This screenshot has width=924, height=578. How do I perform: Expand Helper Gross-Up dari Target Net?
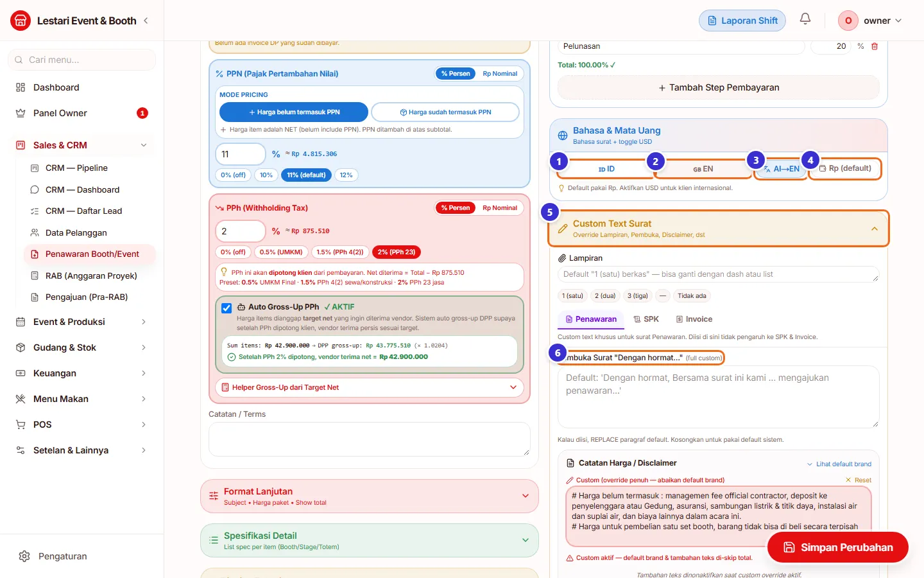pyautogui.click(x=370, y=388)
